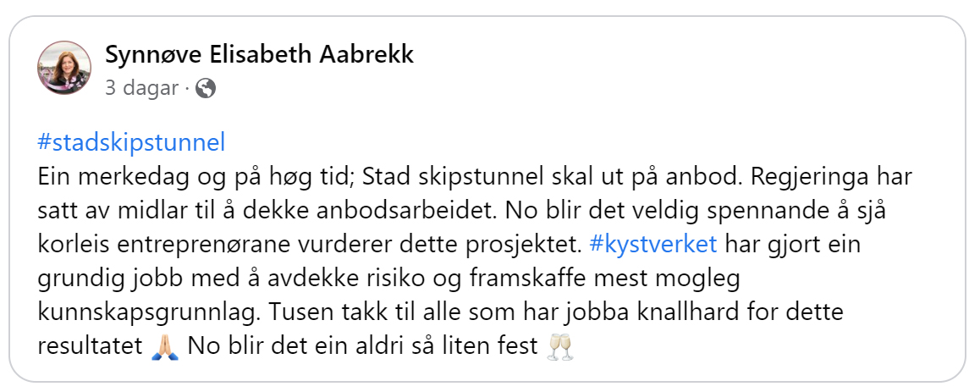Click the word "resultatet" before the emoji
Viewport: 980px width, 392px height.
(x=91, y=346)
